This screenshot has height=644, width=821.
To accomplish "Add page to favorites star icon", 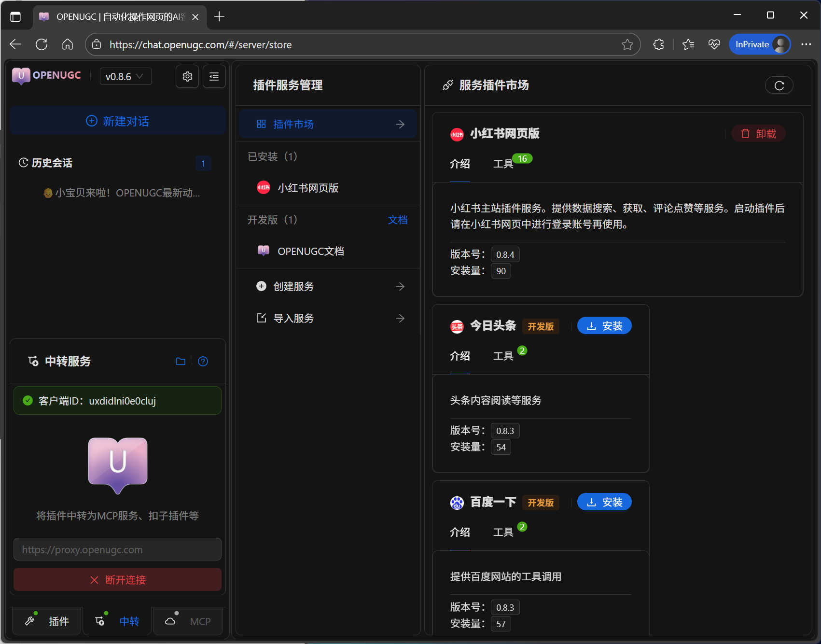I will [627, 44].
